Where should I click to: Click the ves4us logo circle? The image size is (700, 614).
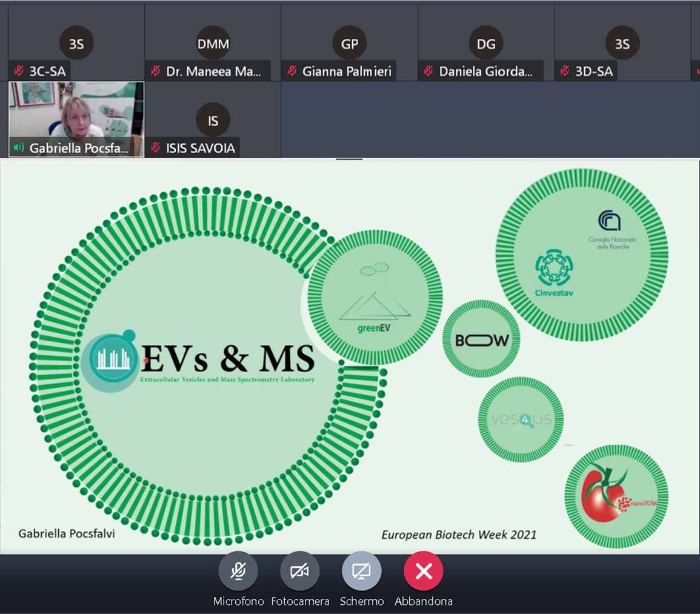point(521,420)
